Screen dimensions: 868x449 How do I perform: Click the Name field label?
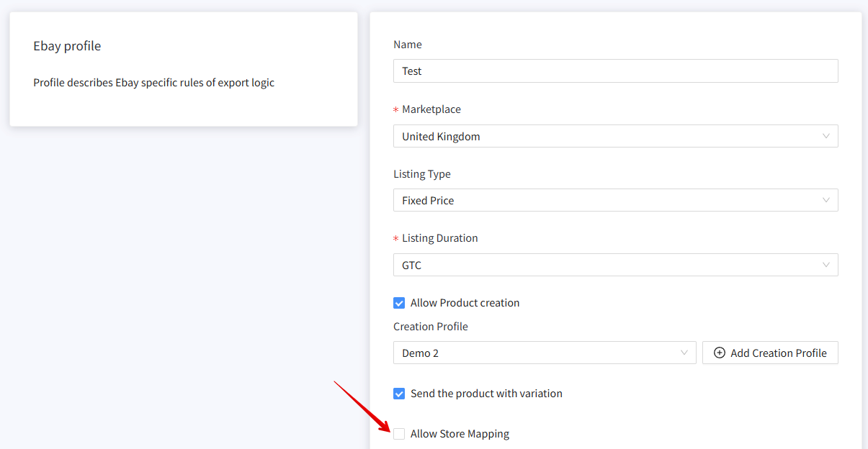tap(408, 45)
